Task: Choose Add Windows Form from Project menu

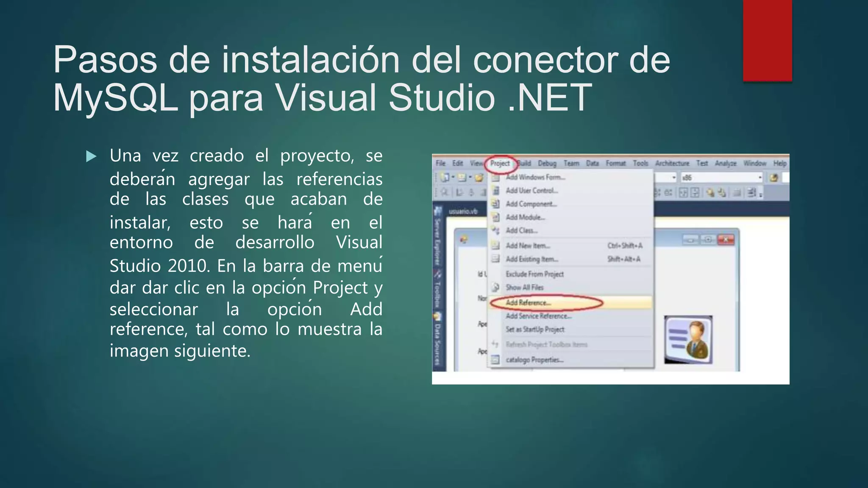Action: pos(570,177)
